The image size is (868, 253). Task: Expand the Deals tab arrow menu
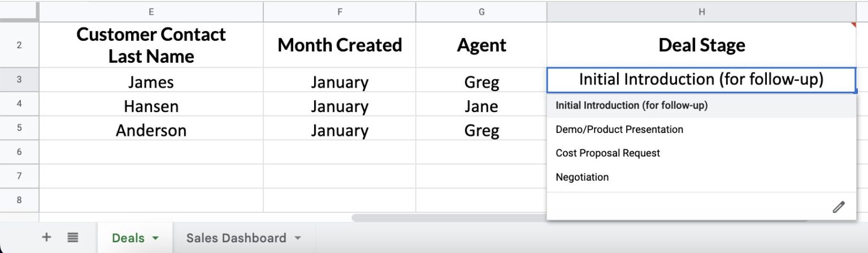155,238
